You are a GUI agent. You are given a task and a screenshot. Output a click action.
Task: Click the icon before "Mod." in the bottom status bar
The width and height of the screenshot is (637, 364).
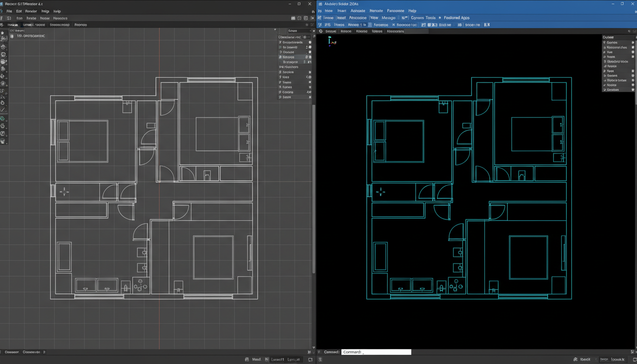(247, 359)
